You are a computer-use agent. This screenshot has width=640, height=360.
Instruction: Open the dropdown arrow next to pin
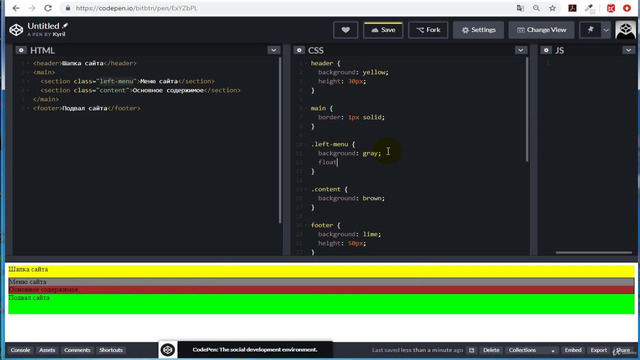pos(606,30)
